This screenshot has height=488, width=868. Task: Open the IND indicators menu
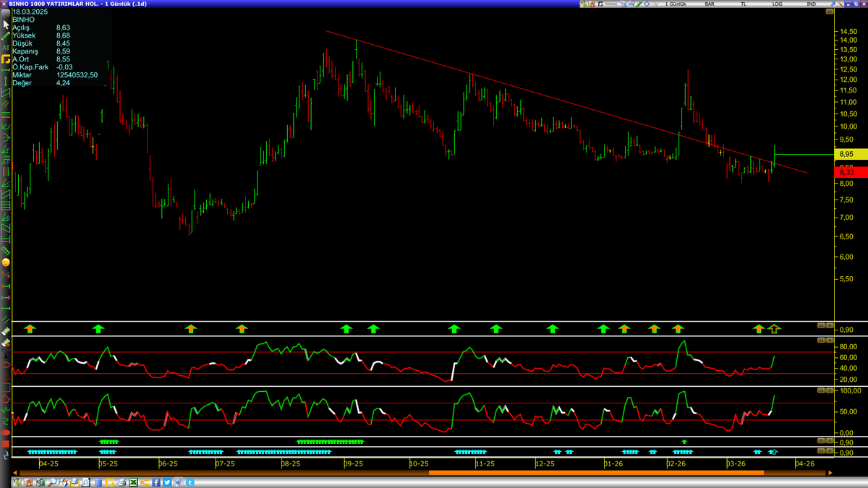(811, 4)
